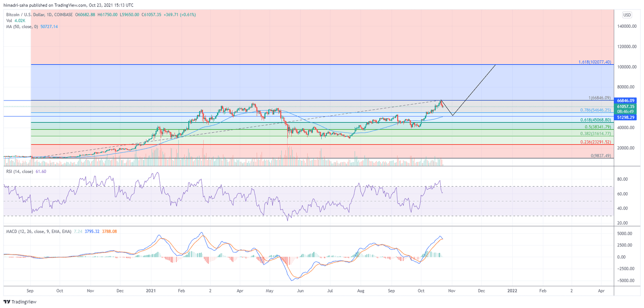Viewport: 644px width, 308px height.
Task: Click the RSI 60.00 axis label
Action: point(622,194)
